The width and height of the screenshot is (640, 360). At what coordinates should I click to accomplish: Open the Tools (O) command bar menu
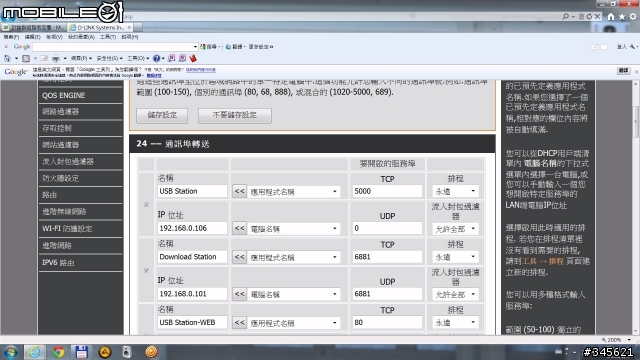coord(138,58)
